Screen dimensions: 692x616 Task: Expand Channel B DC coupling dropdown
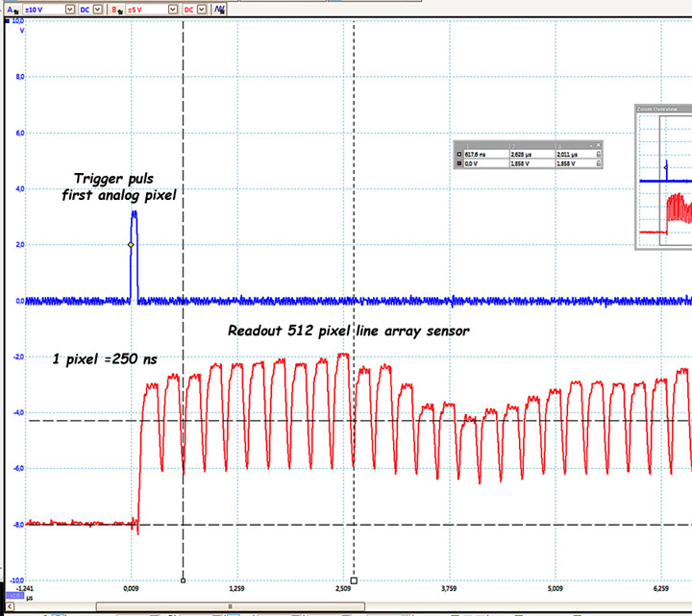(203, 8)
